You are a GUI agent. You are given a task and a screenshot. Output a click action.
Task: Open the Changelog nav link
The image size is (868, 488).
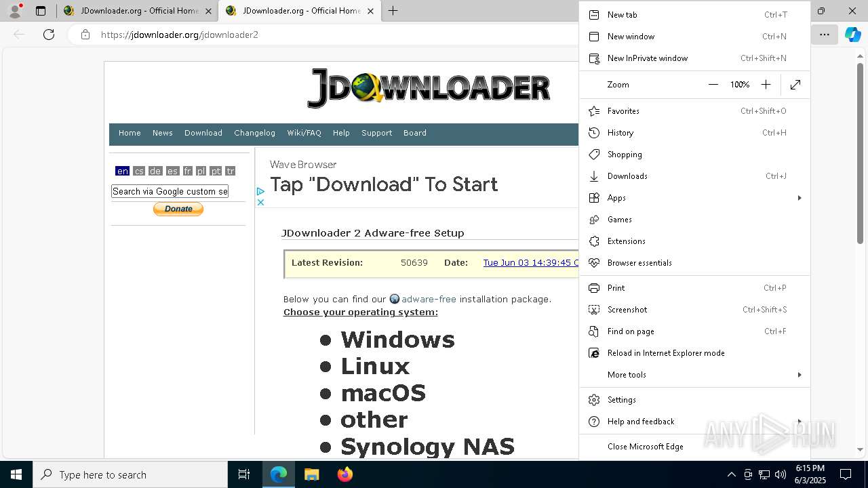(255, 133)
